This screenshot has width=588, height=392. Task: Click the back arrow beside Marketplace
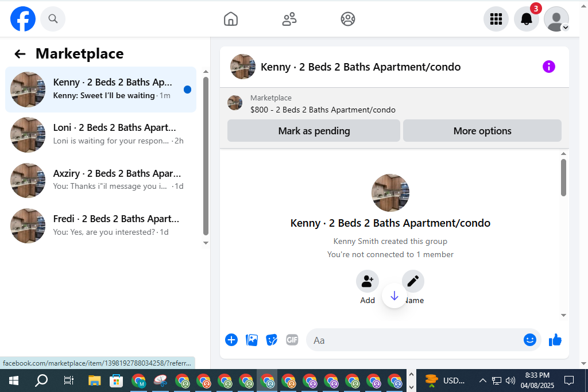(x=20, y=54)
